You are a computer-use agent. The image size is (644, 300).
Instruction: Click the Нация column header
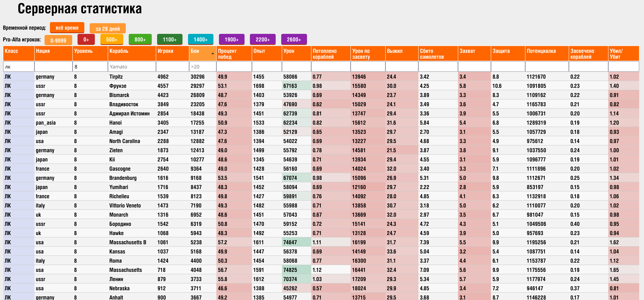(43, 51)
